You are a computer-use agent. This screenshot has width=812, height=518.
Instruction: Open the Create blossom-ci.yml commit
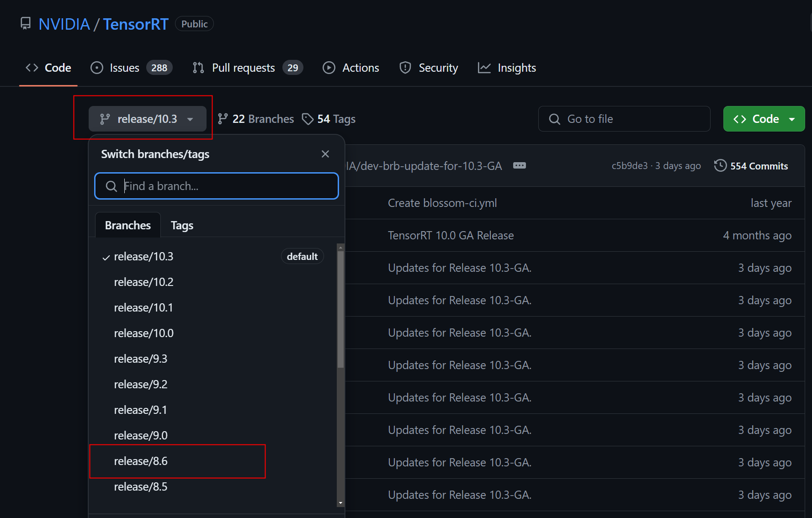coord(442,203)
